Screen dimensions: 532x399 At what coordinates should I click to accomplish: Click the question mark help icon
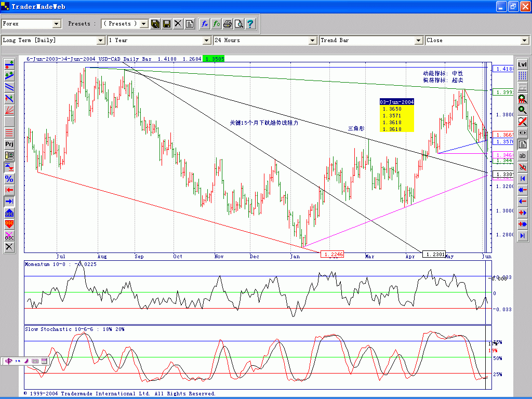point(250,24)
